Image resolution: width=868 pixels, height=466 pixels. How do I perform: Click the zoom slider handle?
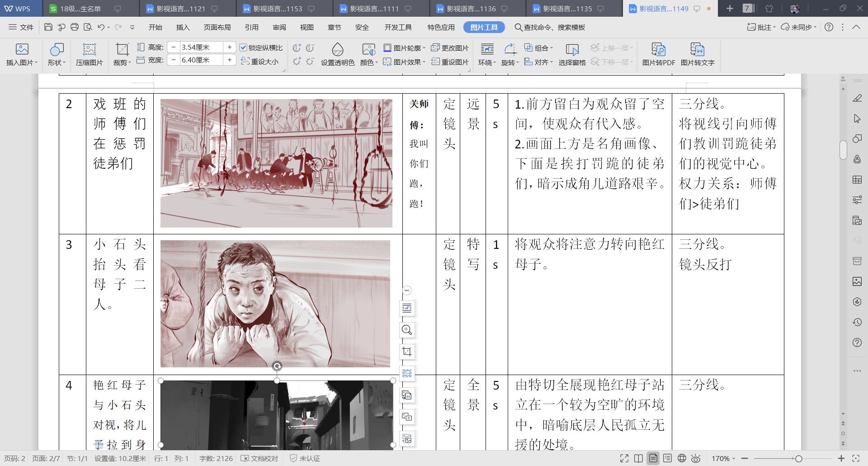point(799,458)
